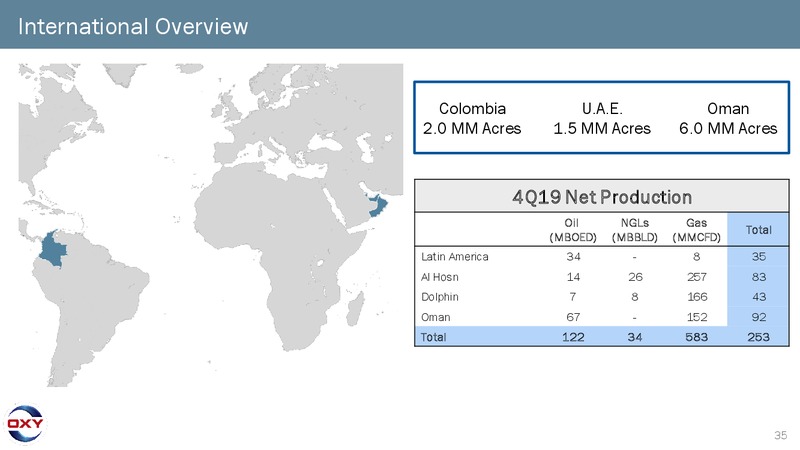Select the 'International Overview' slide title
800x450 pixels.
click(x=133, y=27)
